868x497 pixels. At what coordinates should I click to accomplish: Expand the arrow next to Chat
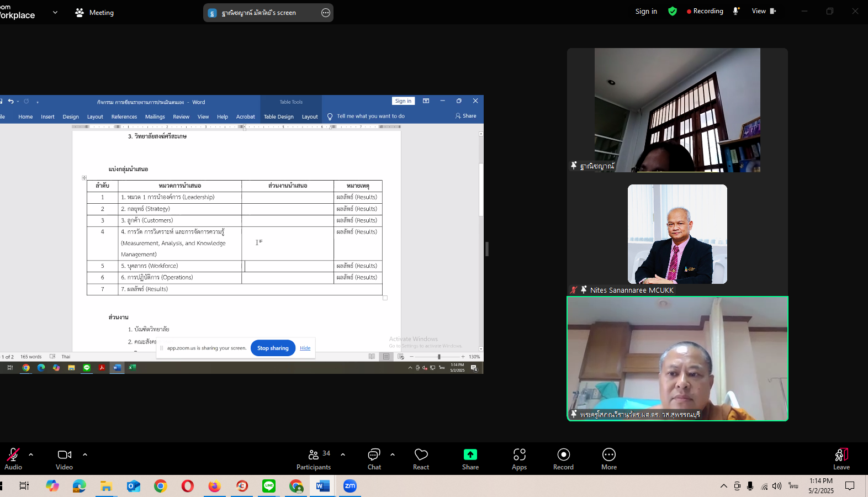tap(393, 454)
